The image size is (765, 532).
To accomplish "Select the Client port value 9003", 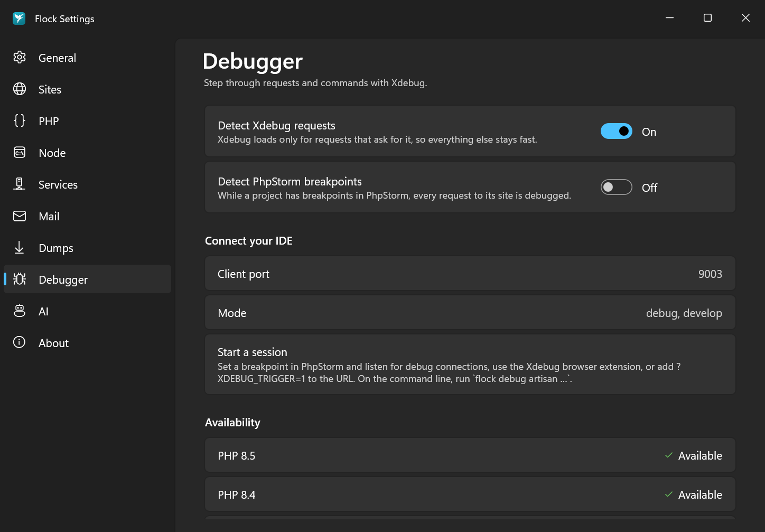I will (710, 274).
